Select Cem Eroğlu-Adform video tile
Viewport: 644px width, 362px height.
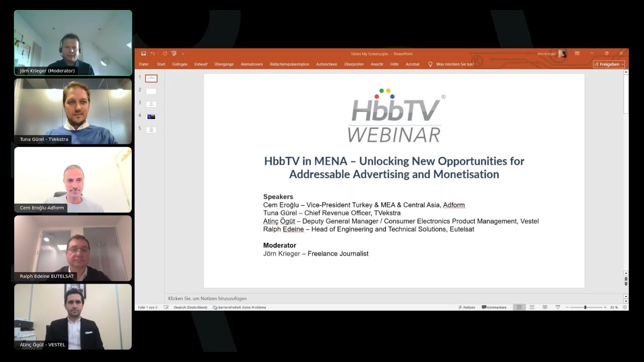click(x=73, y=180)
